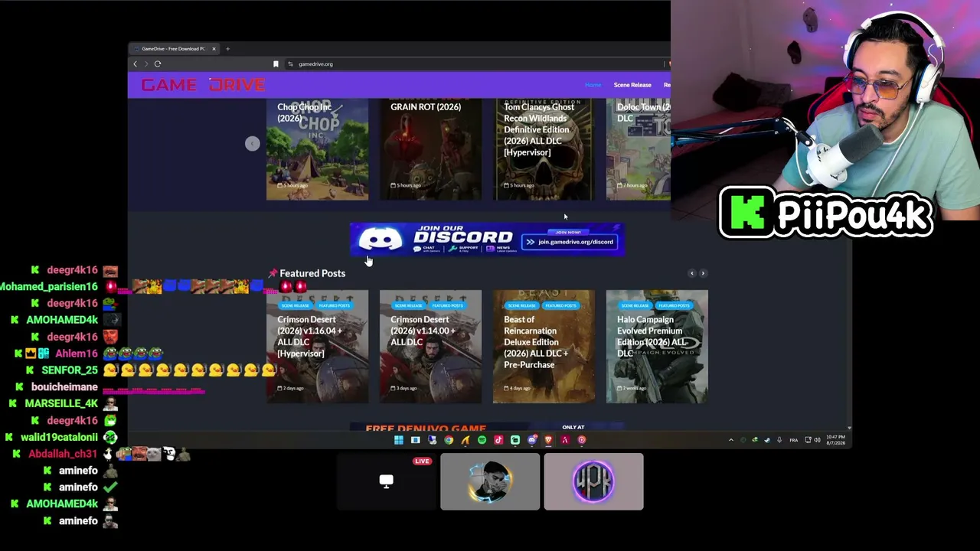Click chat username walid19catalonii
Viewport: 980px width, 551px height.
coord(59,437)
